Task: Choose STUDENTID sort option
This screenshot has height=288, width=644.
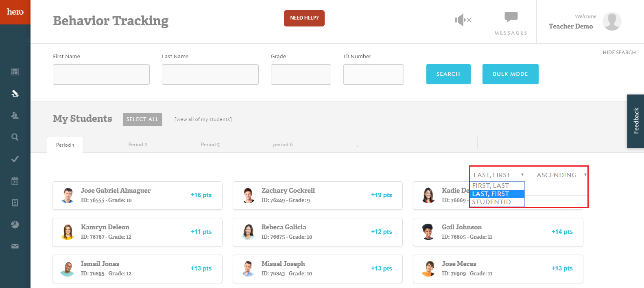Action: 498,202
